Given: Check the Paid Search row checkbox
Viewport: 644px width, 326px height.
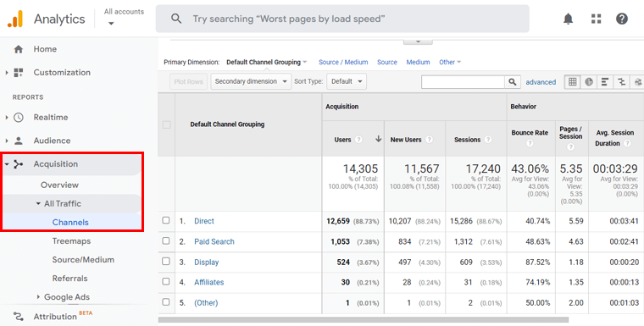Looking at the screenshot, I should (x=166, y=240).
